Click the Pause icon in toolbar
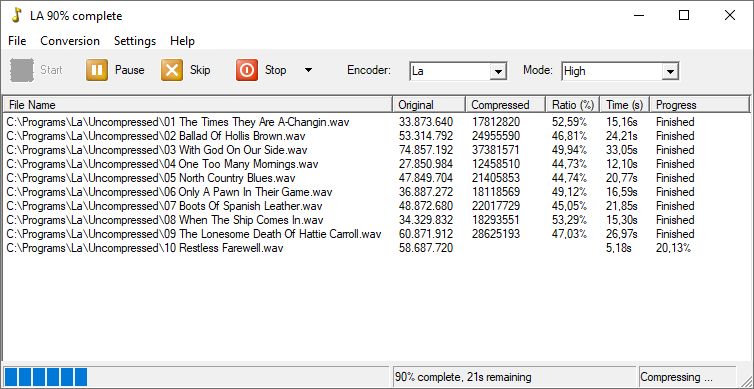Viewport: 754px width, 389px height. click(97, 70)
